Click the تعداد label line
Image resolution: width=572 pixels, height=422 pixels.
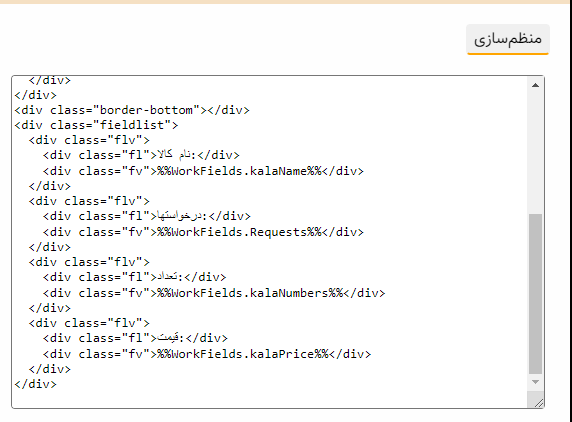135,277
